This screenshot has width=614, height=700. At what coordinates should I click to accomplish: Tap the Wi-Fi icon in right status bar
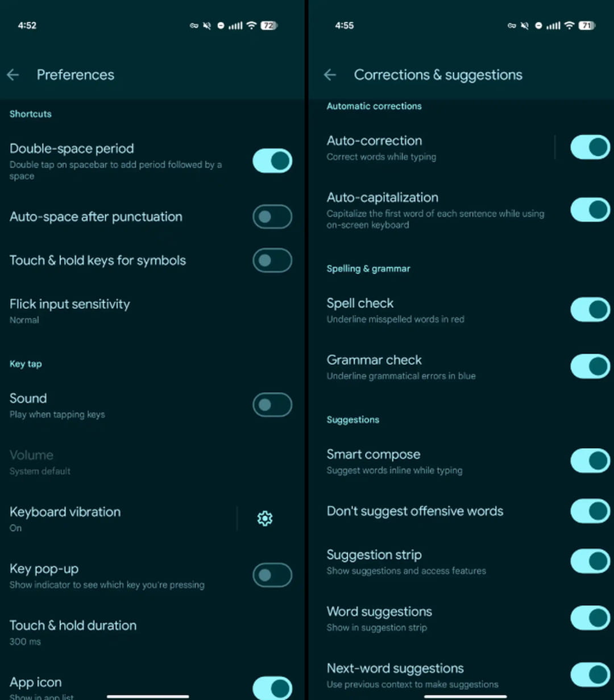(x=569, y=26)
